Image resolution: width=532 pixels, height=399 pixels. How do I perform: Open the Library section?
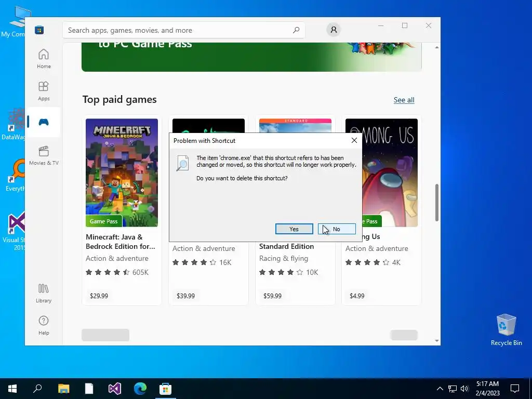click(x=44, y=294)
